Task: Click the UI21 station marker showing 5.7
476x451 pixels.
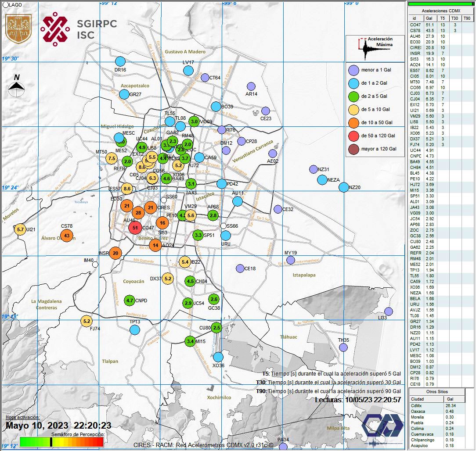Action: 20,229
